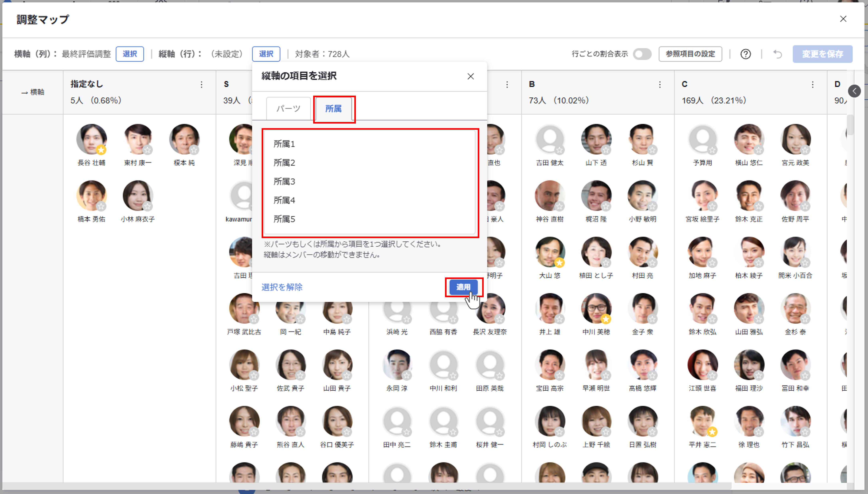Close the 調整マップ dialog
This screenshot has width=868, height=494.
[843, 19]
